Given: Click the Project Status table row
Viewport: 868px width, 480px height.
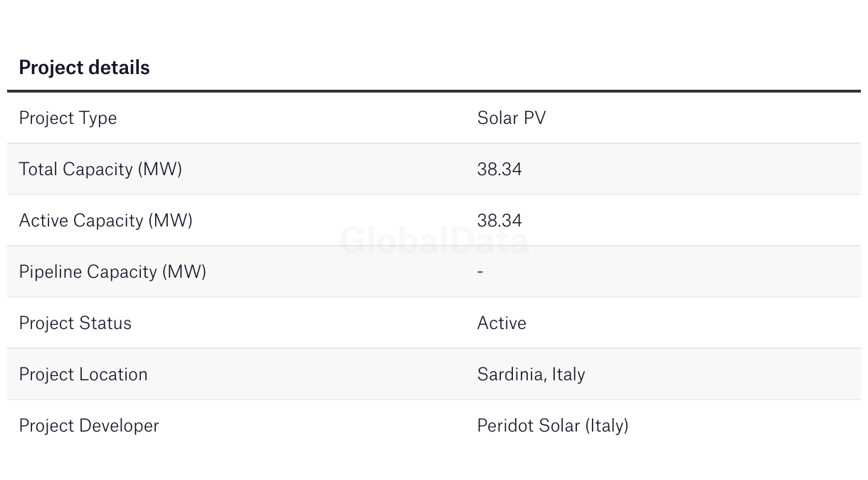Looking at the screenshot, I should pos(434,323).
